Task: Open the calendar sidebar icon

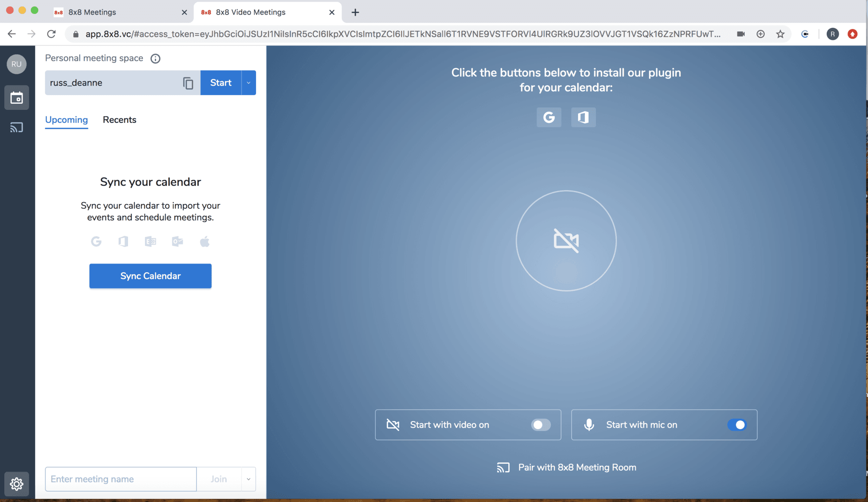Action: coord(16,98)
